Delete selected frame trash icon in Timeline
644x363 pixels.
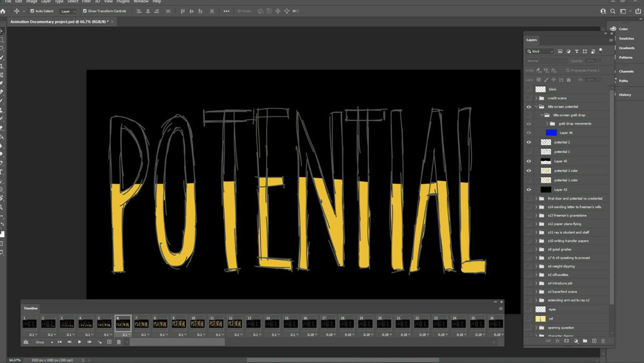coord(119,342)
